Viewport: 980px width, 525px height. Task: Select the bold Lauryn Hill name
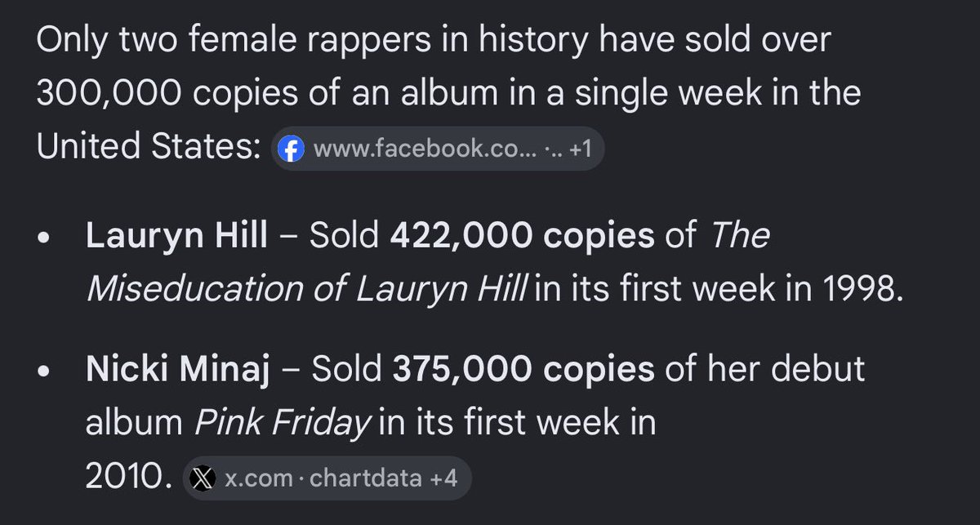(x=176, y=237)
